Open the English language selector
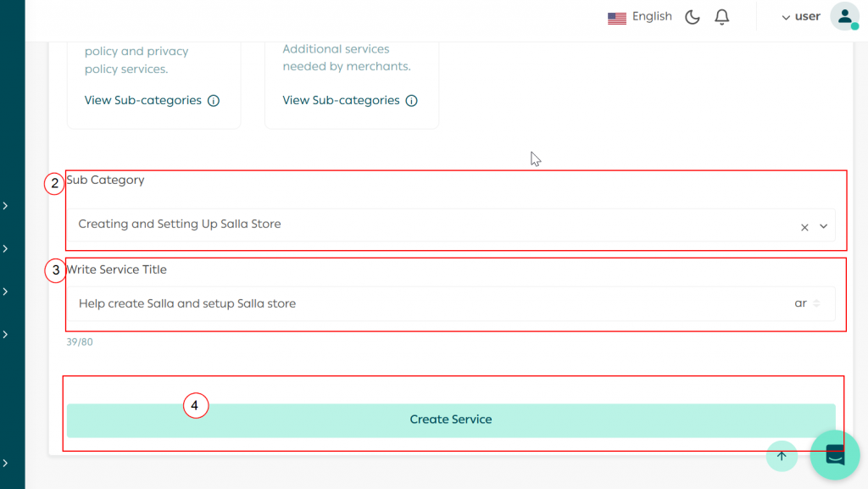The image size is (868, 489). 640,17
